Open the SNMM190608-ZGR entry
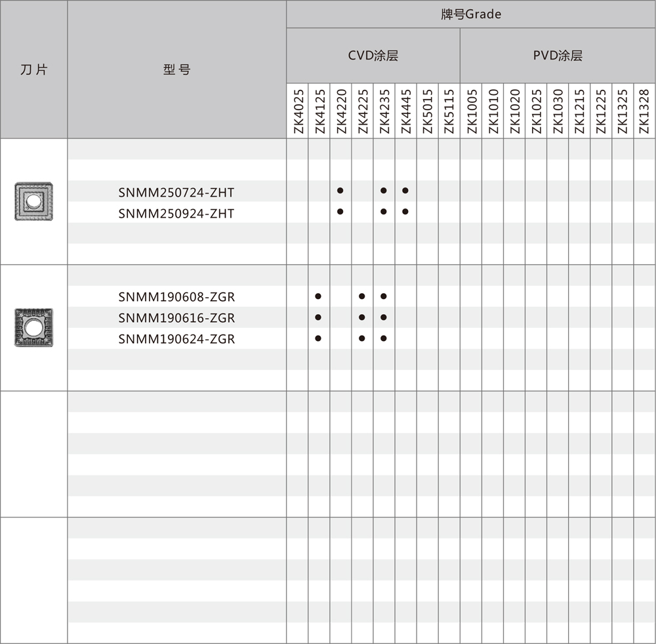This screenshot has height=644, width=656. (176, 297)
